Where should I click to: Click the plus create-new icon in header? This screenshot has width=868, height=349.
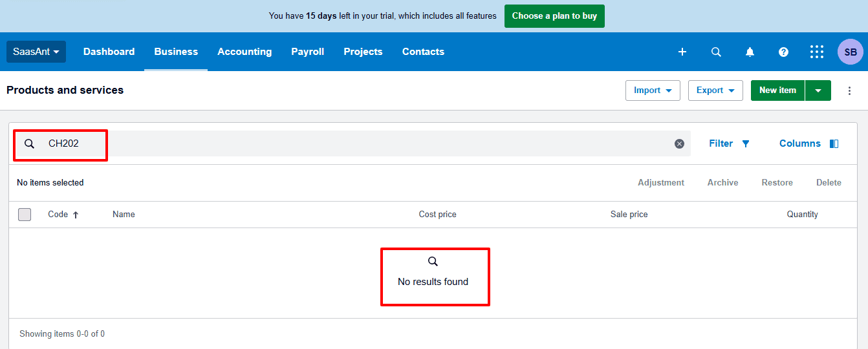682,52
